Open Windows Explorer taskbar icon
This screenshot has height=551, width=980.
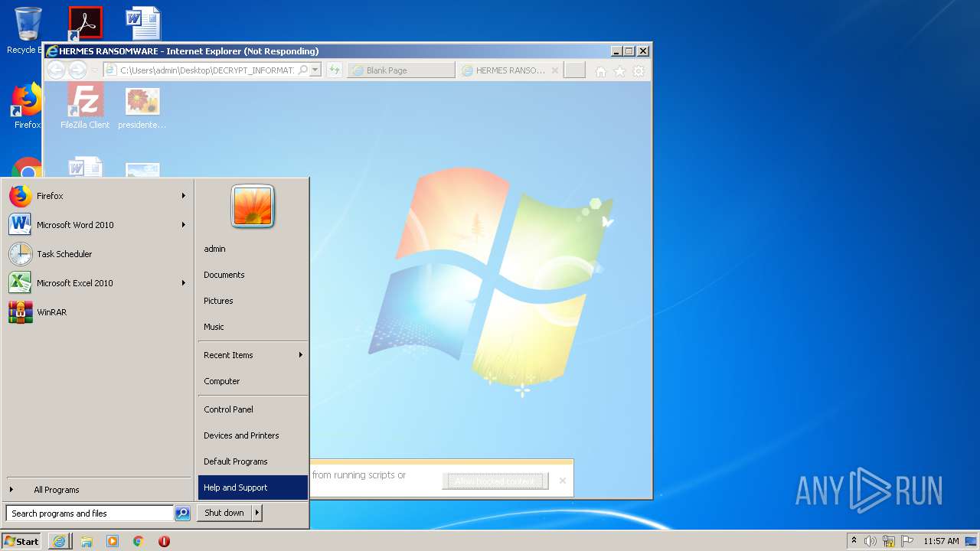pyautogui.click(x=87, y=541)
